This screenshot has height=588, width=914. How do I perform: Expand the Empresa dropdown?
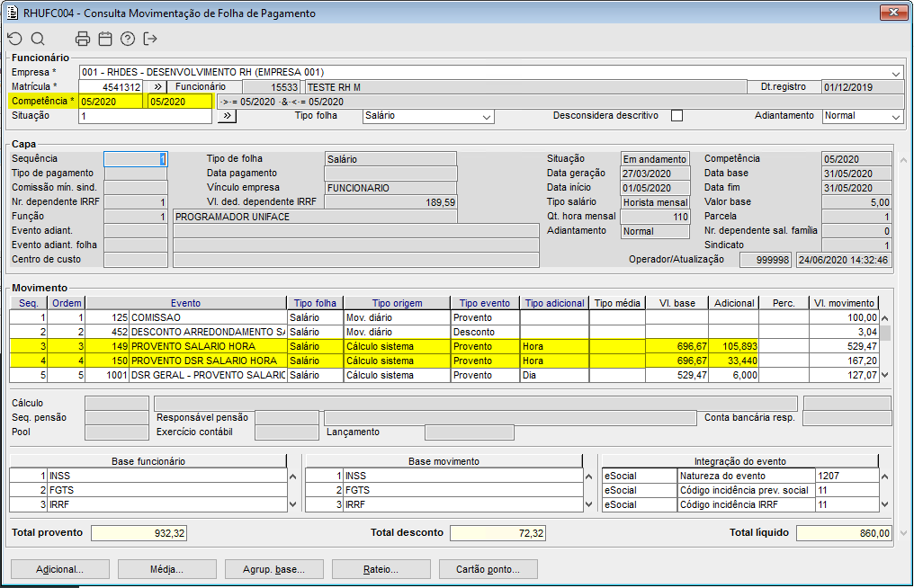point(896,73)
